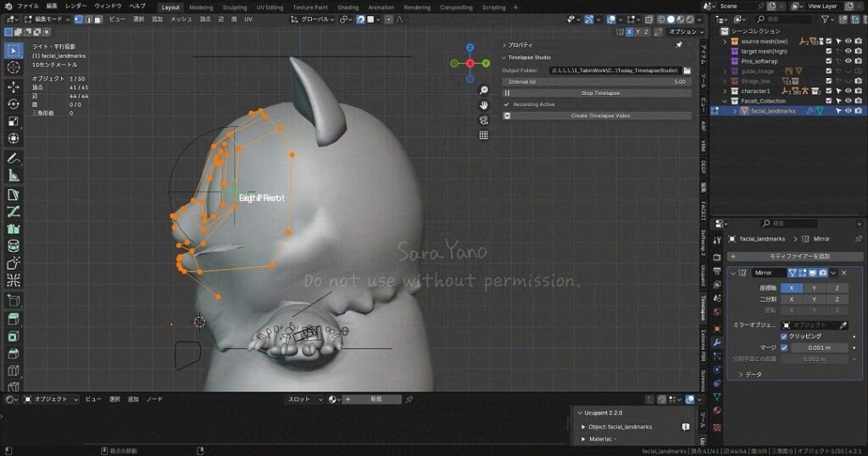Open the ファイル menu
Image resolution: width=868 pixels, height=456 pixels.
(28, 6)
